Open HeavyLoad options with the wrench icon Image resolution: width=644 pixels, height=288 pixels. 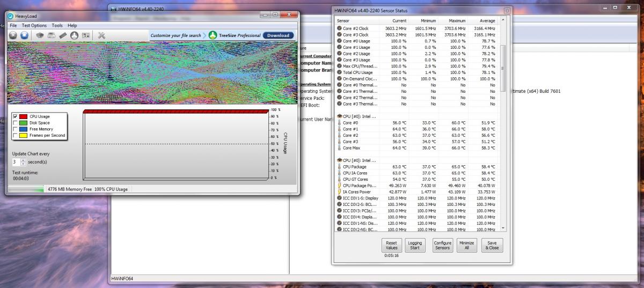pyautogui.click(x=101, y=35)
